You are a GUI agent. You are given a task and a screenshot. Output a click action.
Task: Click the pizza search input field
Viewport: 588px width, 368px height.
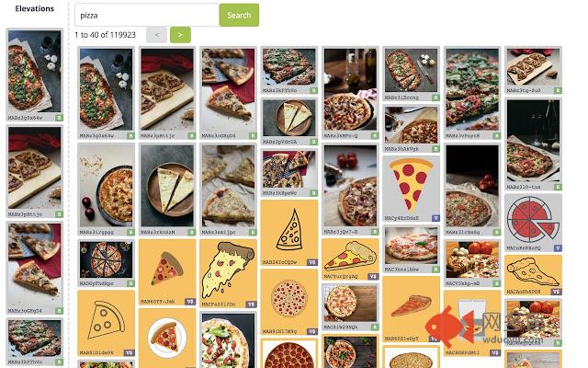point(147,15)
